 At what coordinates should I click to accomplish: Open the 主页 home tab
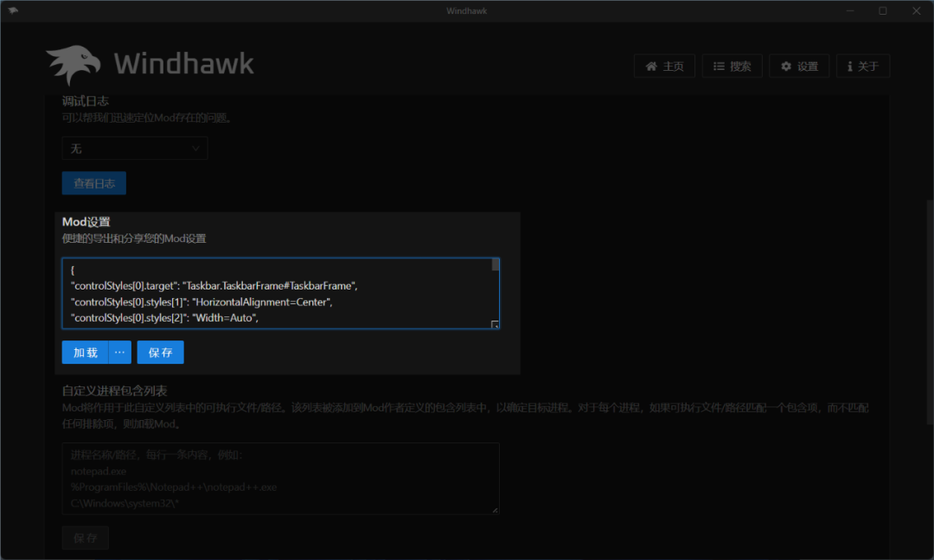[665, 66]
